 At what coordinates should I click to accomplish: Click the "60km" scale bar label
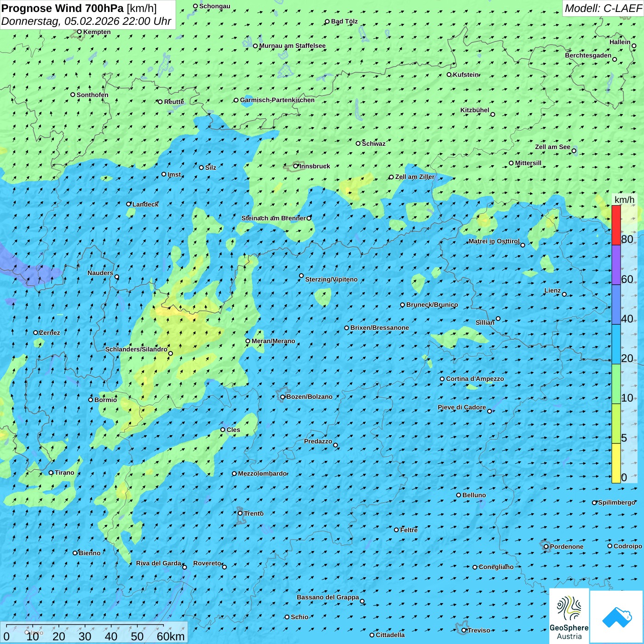tap(171, 636)
